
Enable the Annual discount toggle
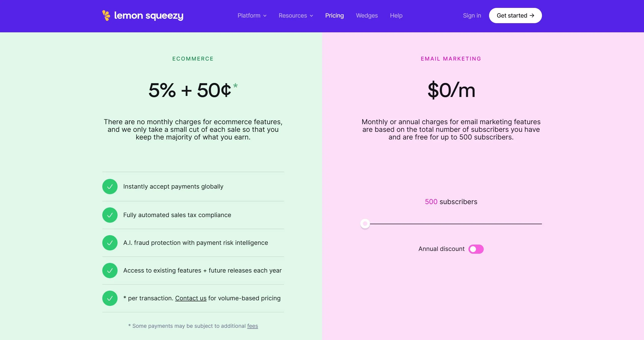[476, 249]
